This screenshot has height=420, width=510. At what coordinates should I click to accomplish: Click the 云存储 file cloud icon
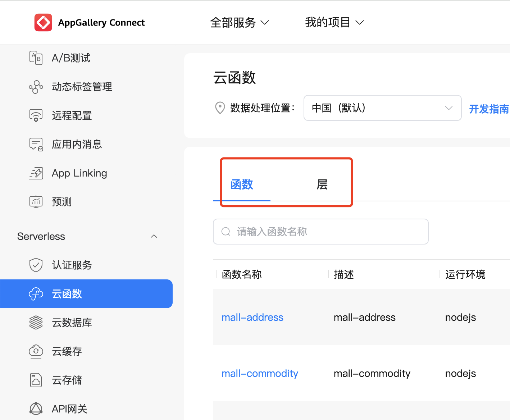(x=36, y=380)
